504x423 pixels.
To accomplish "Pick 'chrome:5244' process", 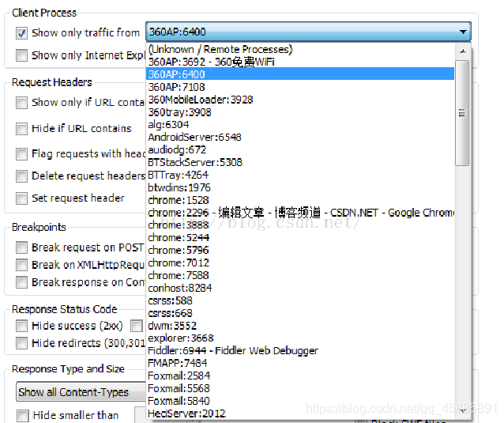I will coord(300,237).
